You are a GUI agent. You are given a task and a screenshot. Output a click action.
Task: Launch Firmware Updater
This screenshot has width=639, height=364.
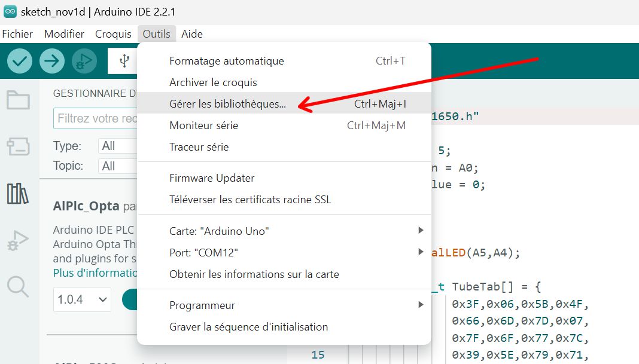284,178
